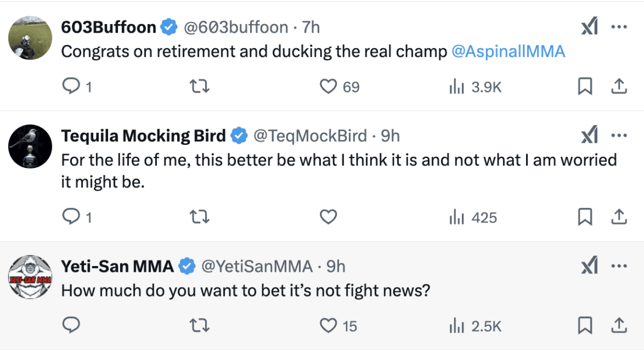Image resolution: width=644 pixels, height=350 pixels.
Task: Reply to 603Buffoon's tweet
Action: point(71,86)
